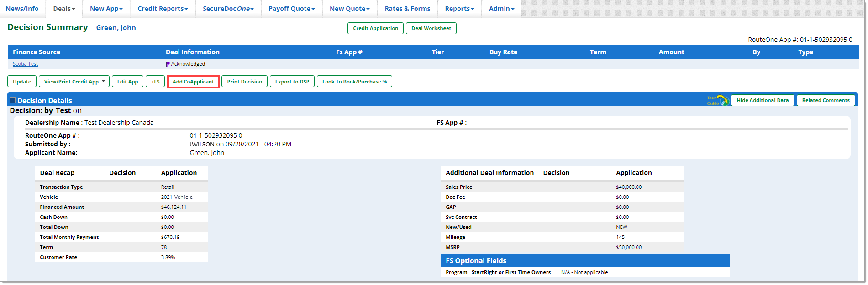Image resolution: width=868 pixels, height=285 pixels.
Task: Click Export to DSP
Action: 292,82
